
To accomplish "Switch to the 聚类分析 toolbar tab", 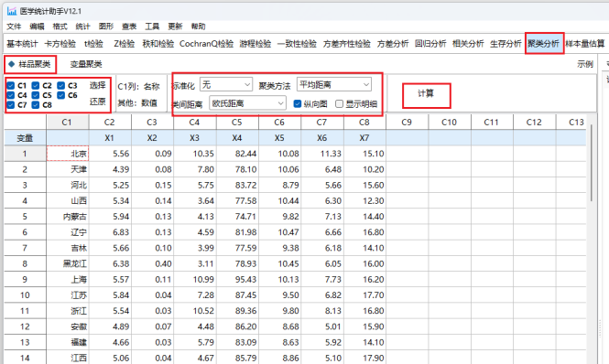I will click(x=543, y=44).
